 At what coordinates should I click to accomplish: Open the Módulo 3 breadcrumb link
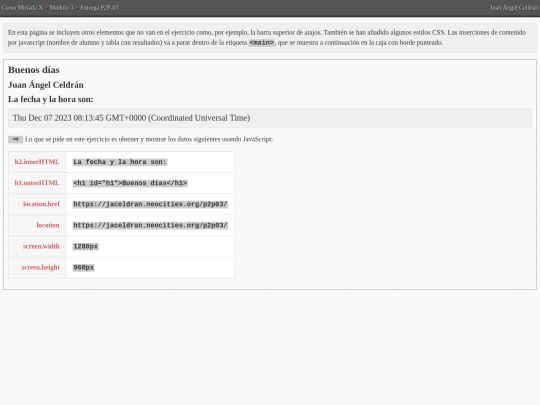pyautogui.click(x=61, y=8)
